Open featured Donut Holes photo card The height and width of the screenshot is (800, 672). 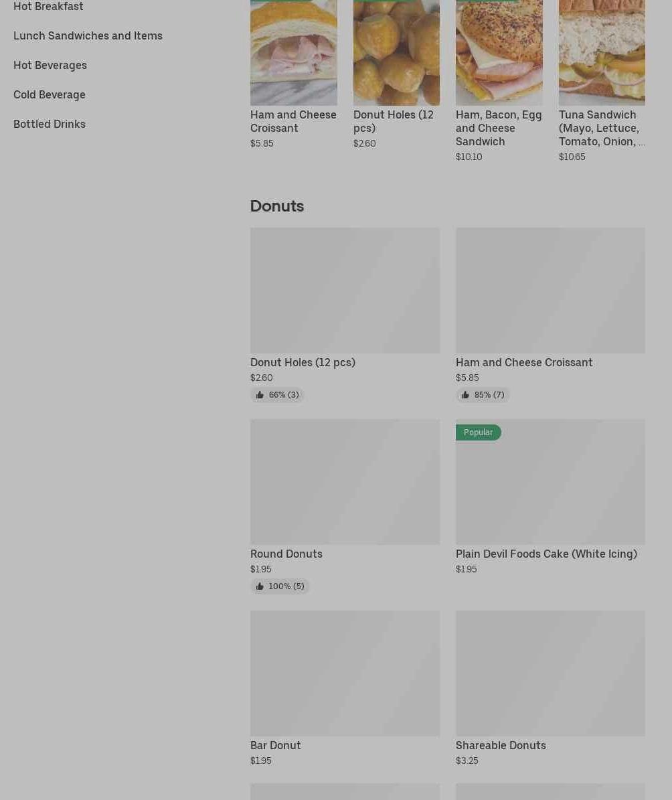396,52
